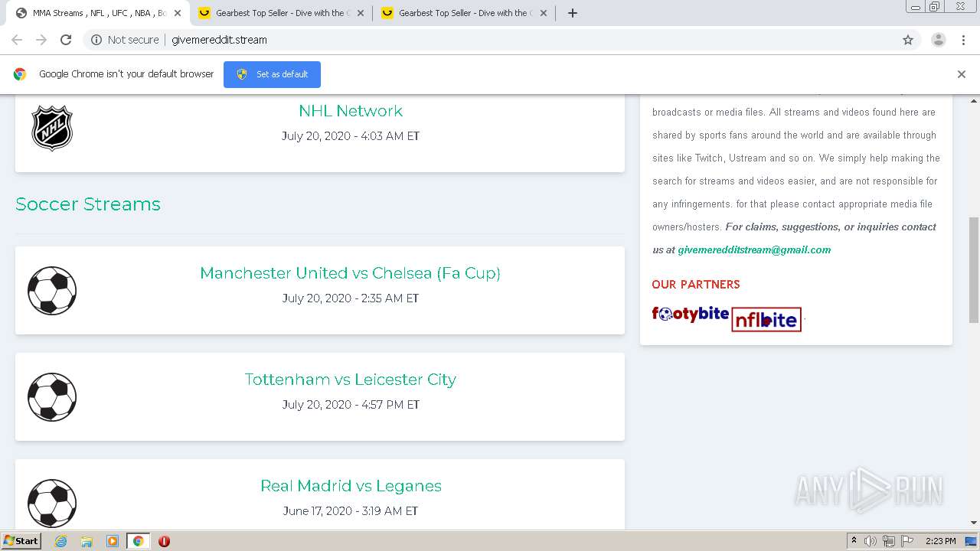This screenshot has width=980, height=551.
Task: Switch to the MMA Streams tab
Action: 96,13
